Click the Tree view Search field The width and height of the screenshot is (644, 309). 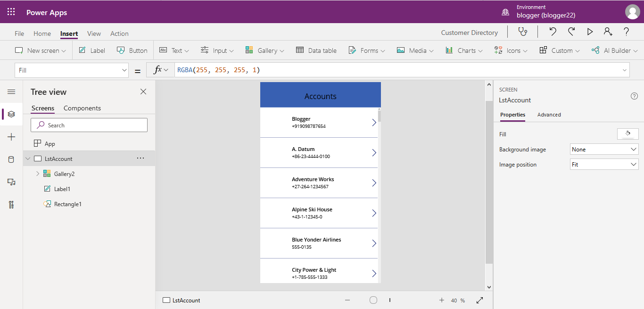pos(89,125)
